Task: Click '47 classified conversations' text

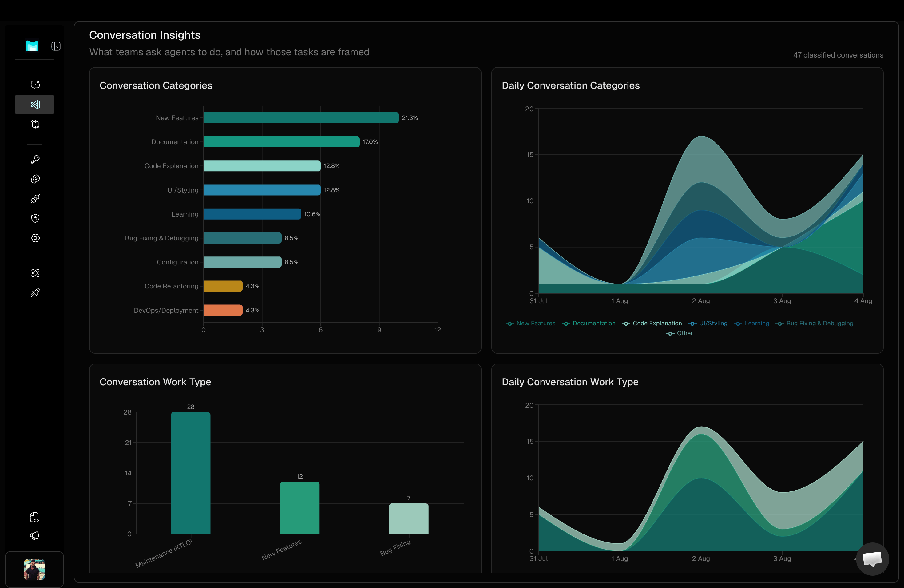Action: (838, 55)
